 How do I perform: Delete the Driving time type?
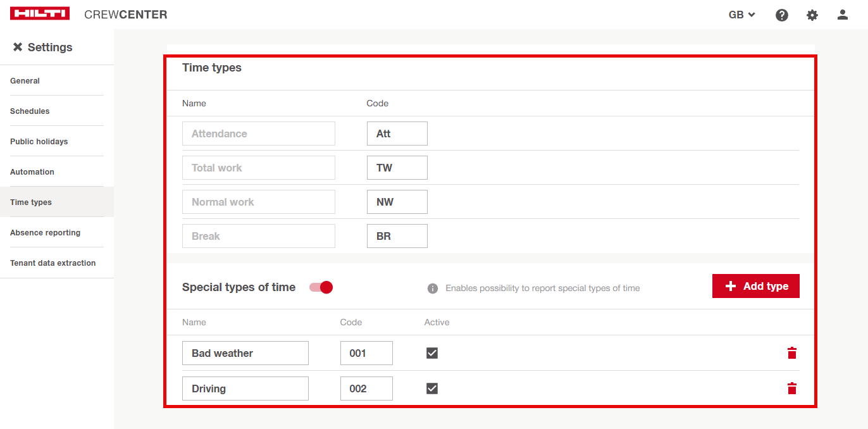(x=791, y=389)
